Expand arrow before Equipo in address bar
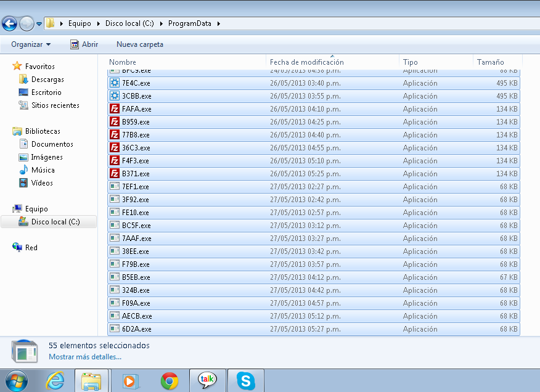Viewport: 540px width, 392px height. click(61, 23)
